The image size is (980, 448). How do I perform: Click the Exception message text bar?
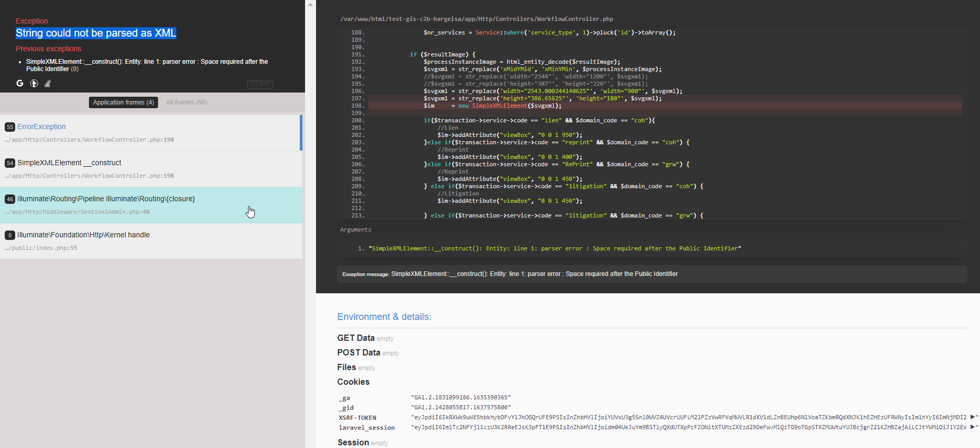652,274
